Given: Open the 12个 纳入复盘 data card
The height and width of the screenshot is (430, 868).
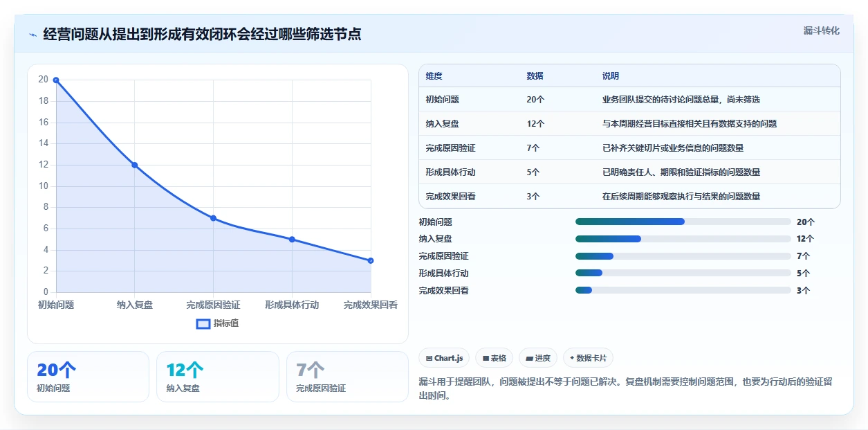Looking at the screenshot, I should click(x=218, y=377).
